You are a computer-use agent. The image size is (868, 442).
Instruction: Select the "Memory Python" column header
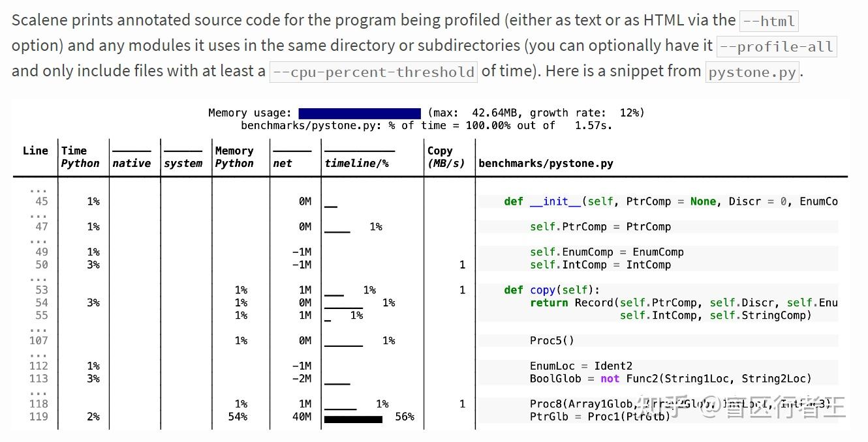click(x=234, y=157)
